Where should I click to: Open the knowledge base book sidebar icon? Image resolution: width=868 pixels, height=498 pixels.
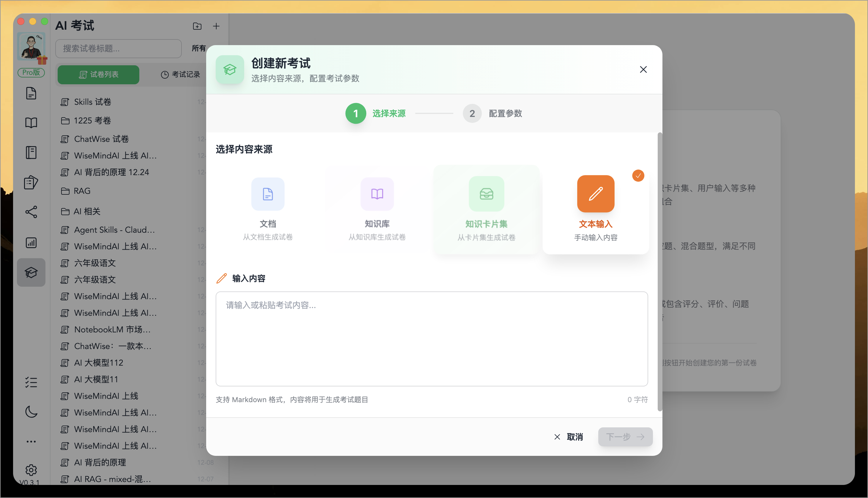31,123
